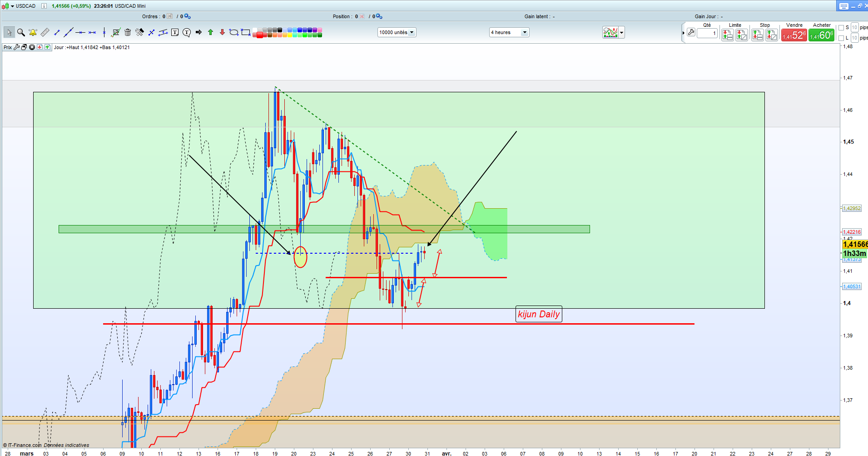Click the Qté quantity input field
Image resolution: width=868 pixels, height=456 pixels.
tap(707, 33)
